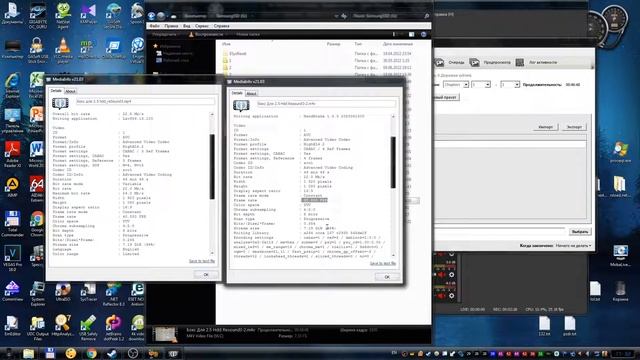Mute the upper audio source in OBS mixer
Screen dimensions: 640x360
point(441,274)
